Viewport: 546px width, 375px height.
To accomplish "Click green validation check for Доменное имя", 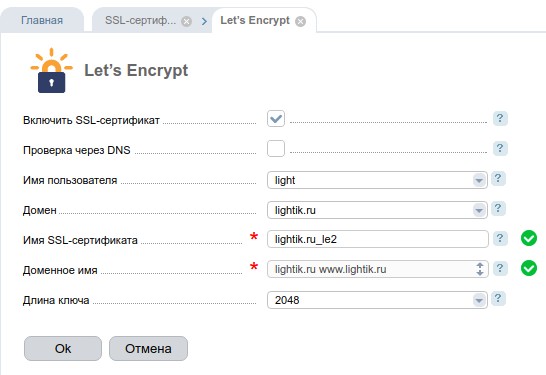I will tap(529, 268).
